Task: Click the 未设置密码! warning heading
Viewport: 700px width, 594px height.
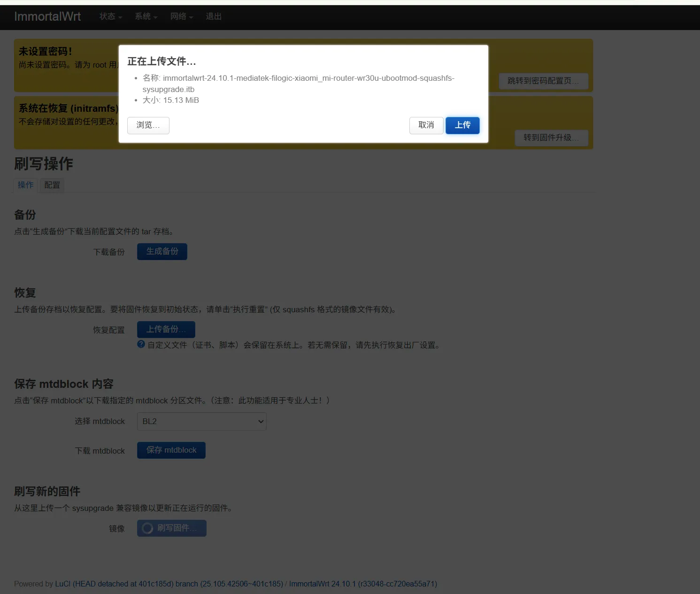Action: pos(46,52)
